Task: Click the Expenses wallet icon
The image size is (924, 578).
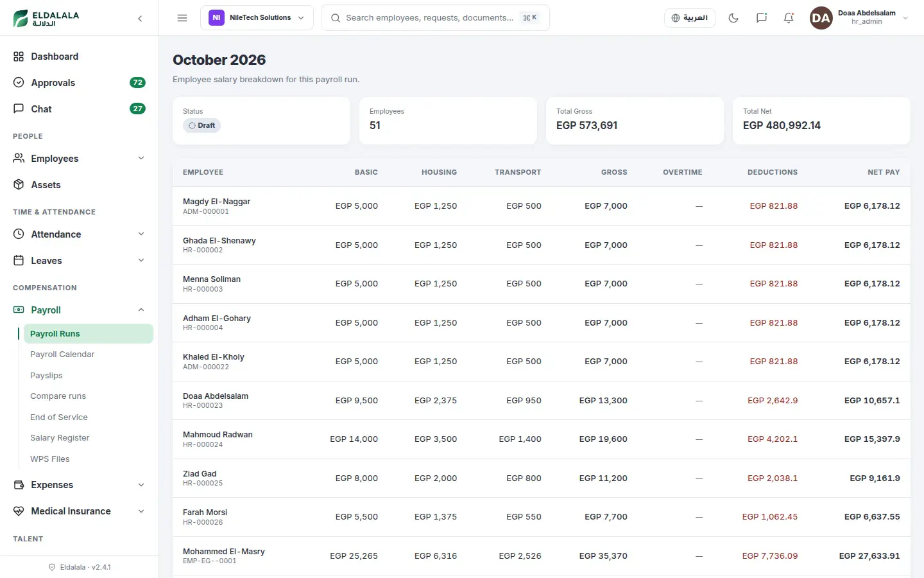Action: coord(19,485)
